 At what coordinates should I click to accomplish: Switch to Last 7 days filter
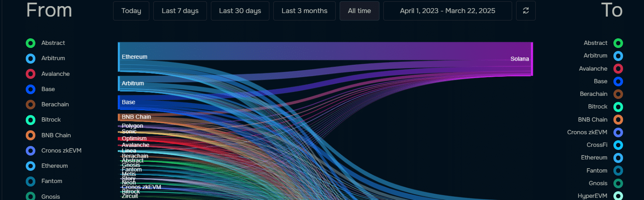click(x=180, y=11)
